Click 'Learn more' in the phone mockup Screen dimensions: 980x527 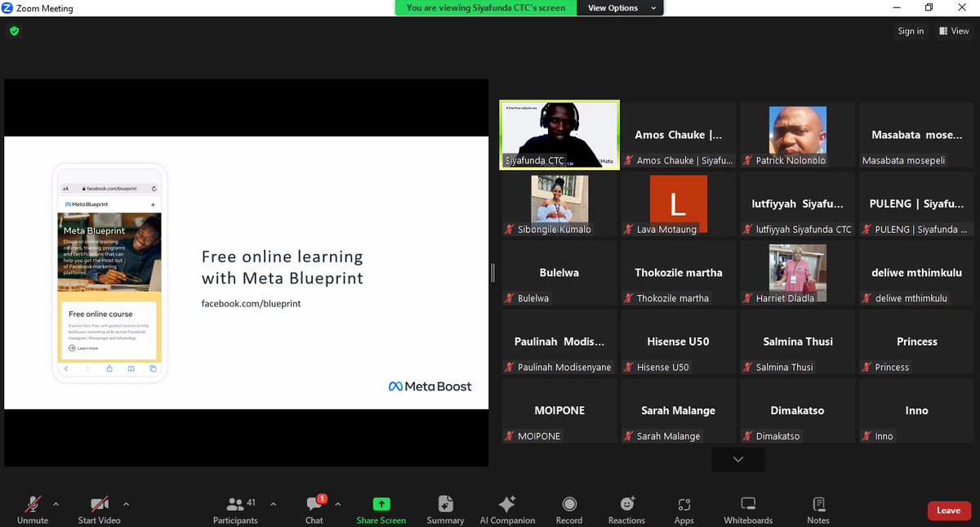[x=83, y=348]
